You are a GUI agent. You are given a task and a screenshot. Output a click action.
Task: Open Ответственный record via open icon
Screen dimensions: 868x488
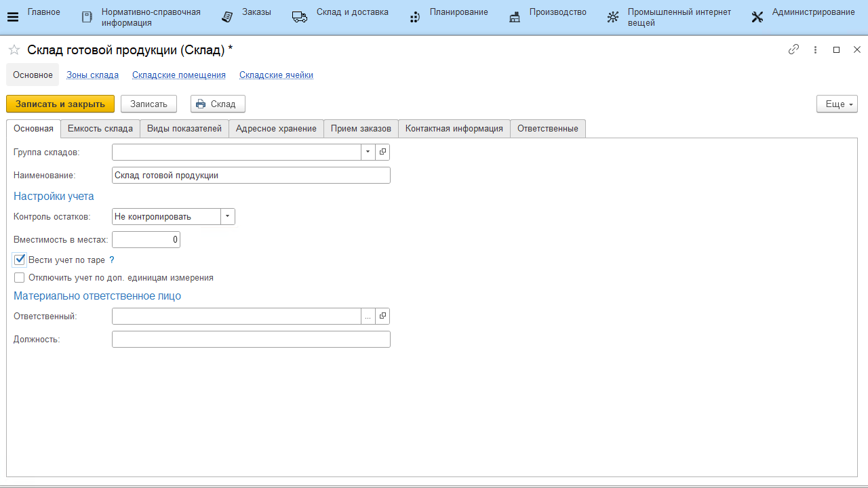point(382,316)
